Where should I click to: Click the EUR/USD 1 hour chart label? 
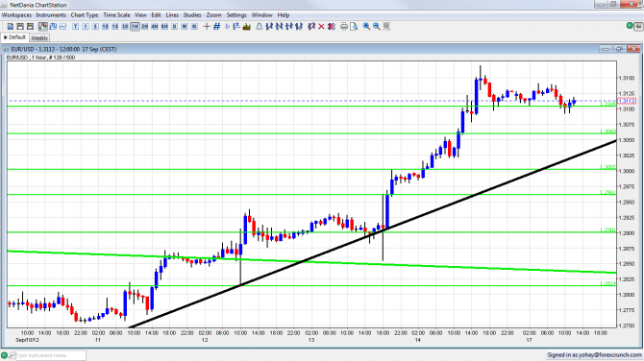(x=40, y=58)
